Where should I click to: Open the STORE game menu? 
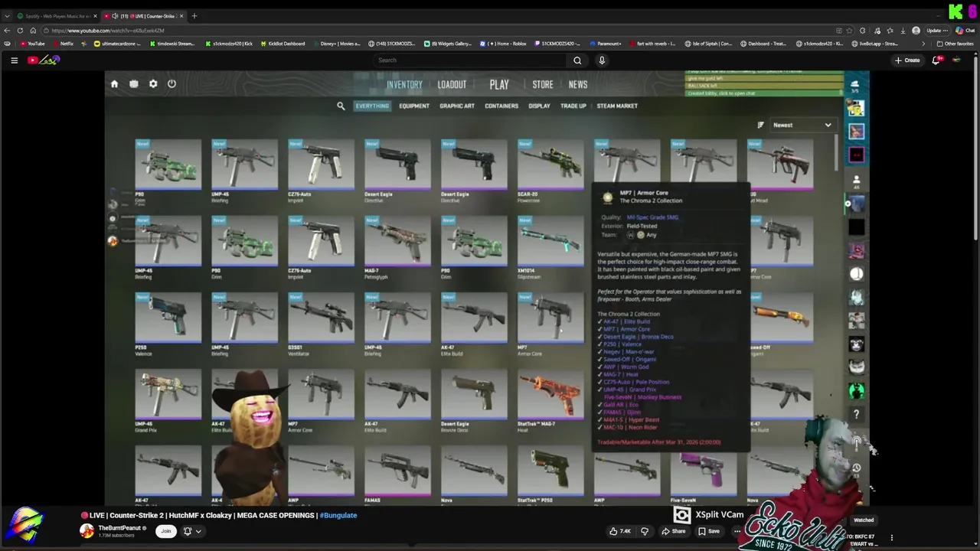tap(543, 85)
